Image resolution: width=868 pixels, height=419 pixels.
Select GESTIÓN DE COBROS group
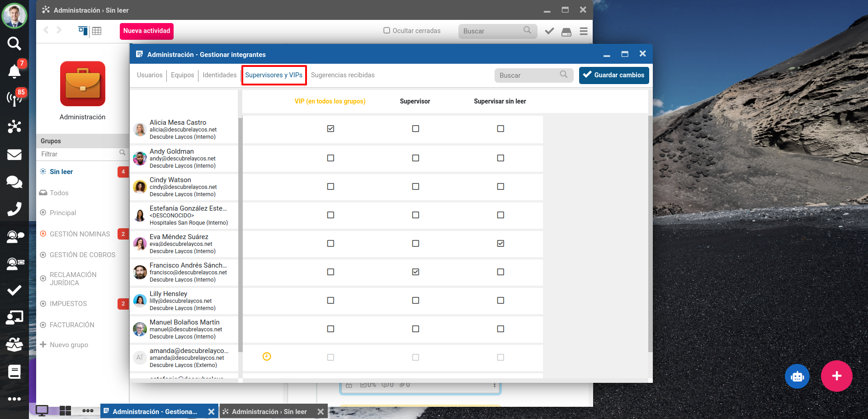(x=83, y=255)
